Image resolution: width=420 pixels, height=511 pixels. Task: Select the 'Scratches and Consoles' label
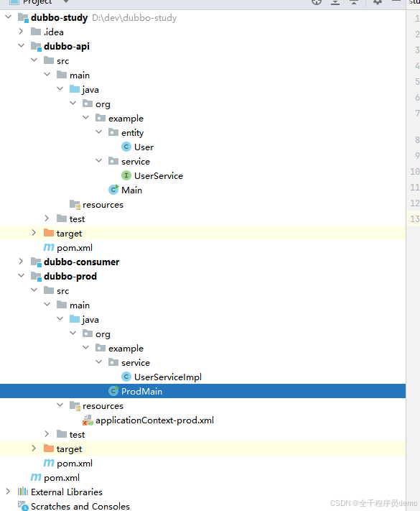[80, 506]
